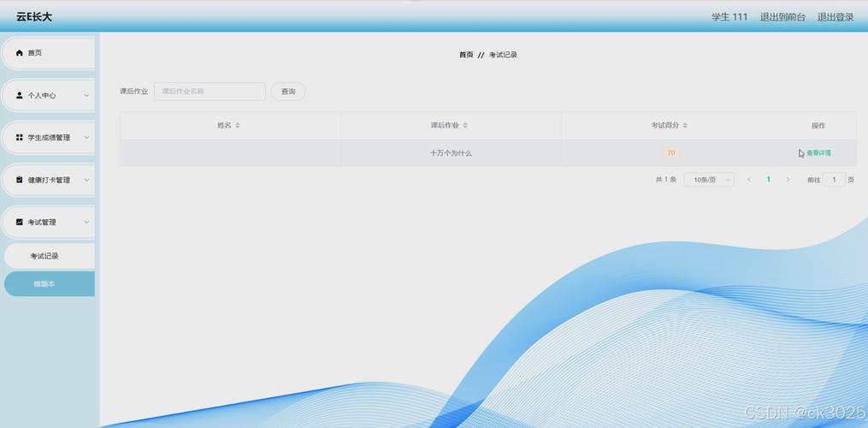Expand the 个人中心 sidebar chevron
Screen dimensions: 868x428
pyautogui.click(x=86, y=95)
